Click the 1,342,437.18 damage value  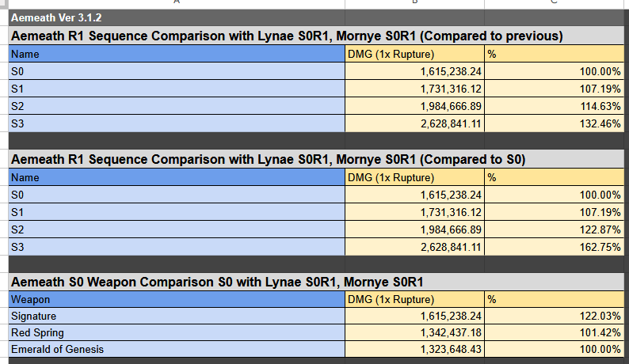414,332
